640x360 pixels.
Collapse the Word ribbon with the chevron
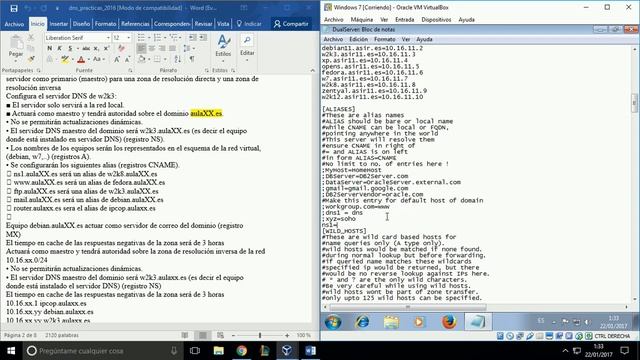tap(312, 70)
